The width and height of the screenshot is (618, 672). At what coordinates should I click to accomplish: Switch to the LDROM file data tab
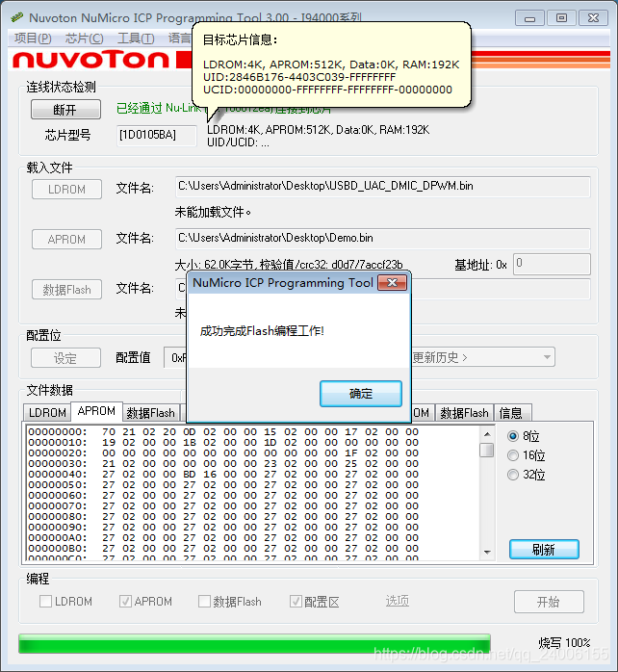[x=47, y=413]
